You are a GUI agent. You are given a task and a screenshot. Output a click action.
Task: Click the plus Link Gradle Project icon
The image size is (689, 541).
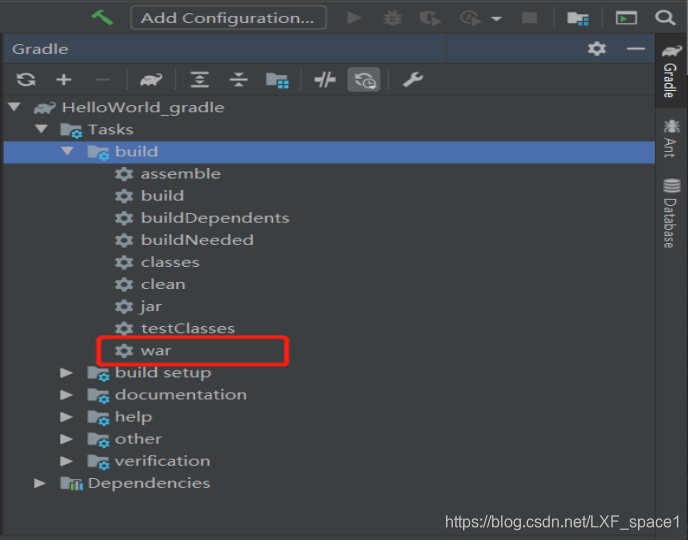click(64, 80)
